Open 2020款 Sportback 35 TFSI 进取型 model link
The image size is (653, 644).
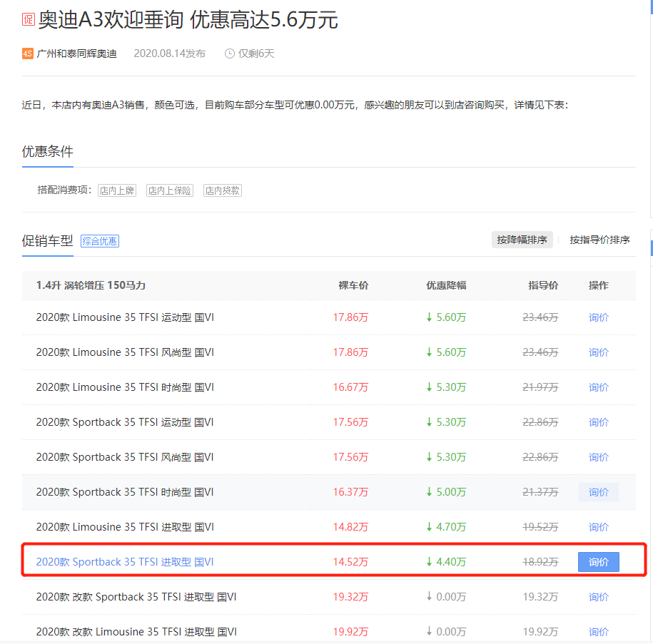(125, 562)
